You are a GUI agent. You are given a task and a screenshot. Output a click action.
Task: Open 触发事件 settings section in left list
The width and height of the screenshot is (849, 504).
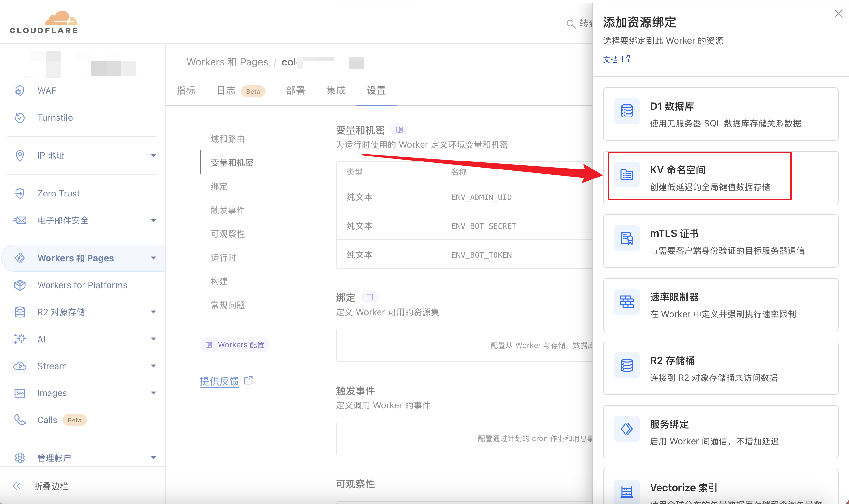(228, 210)
